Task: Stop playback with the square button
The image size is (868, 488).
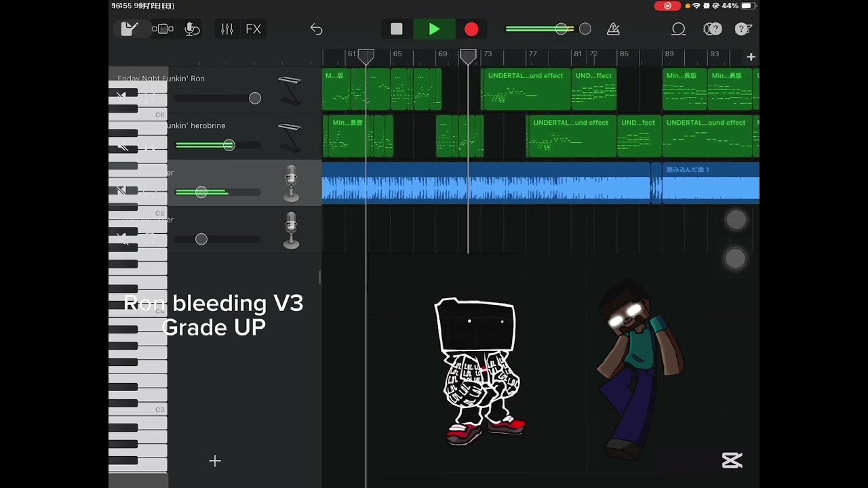Action: tap(397, 29)
